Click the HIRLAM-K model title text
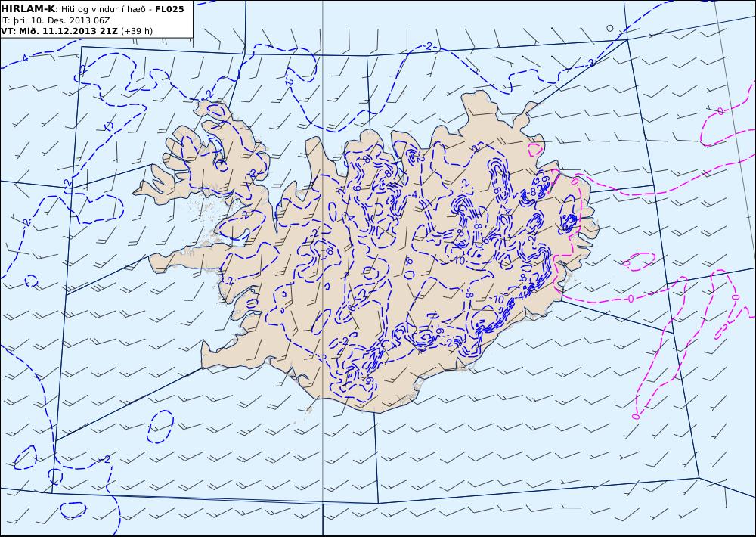The width and height of the screenshot is (756, 537). (29, 9)
